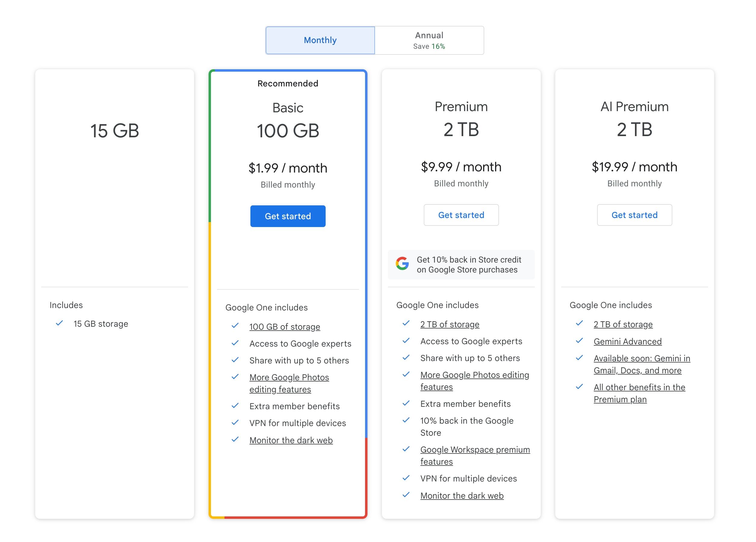Get started with AI Premium plan

634,215
